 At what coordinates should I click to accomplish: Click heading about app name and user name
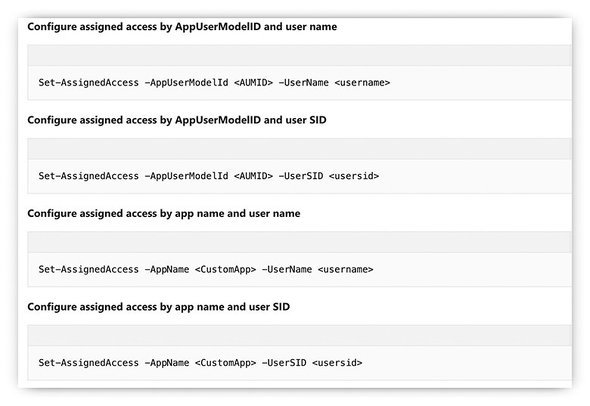click(164, 214)
